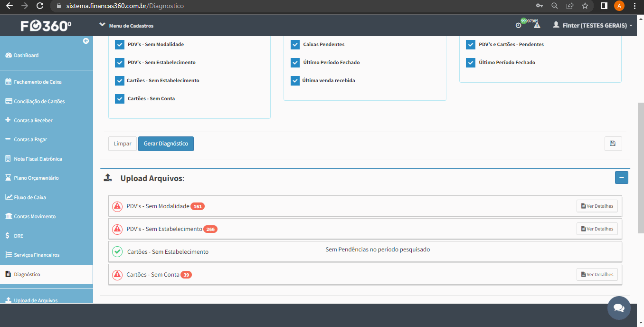The width and height of the screenshot is (644, 327).
Task: Open saved passwords key icon
Action: 539,6
